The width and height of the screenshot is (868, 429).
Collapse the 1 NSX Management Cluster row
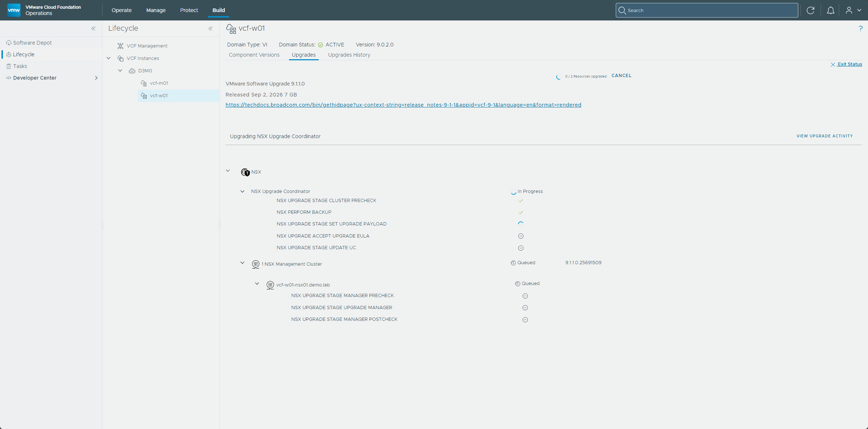tap(242, 263)
